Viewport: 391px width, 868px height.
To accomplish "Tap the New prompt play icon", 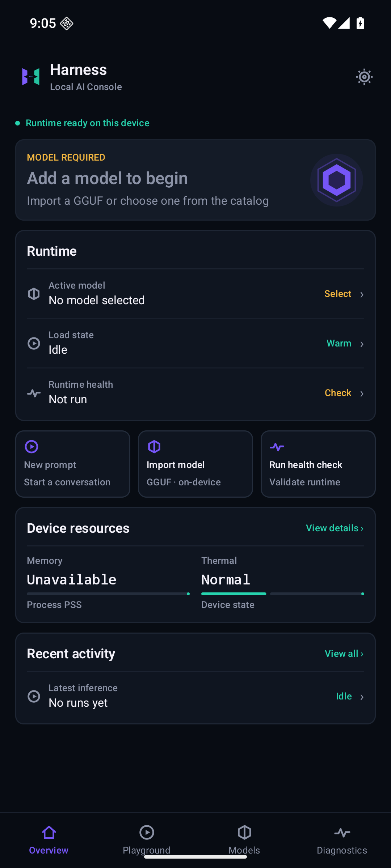I will 31,447.
